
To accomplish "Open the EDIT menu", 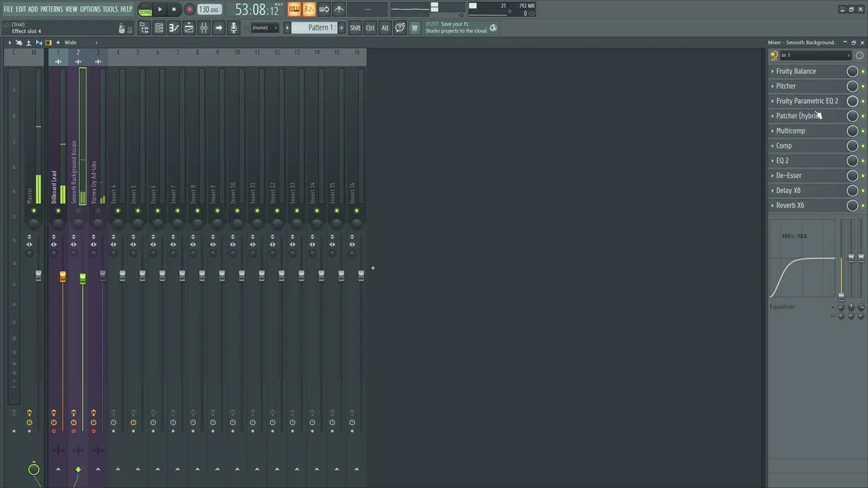I will (21, 9).
